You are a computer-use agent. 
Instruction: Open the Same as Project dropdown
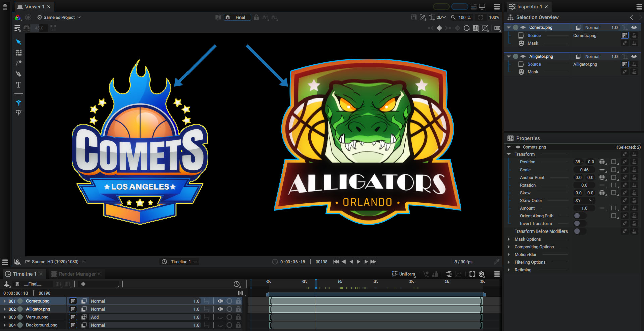point(59,17)
